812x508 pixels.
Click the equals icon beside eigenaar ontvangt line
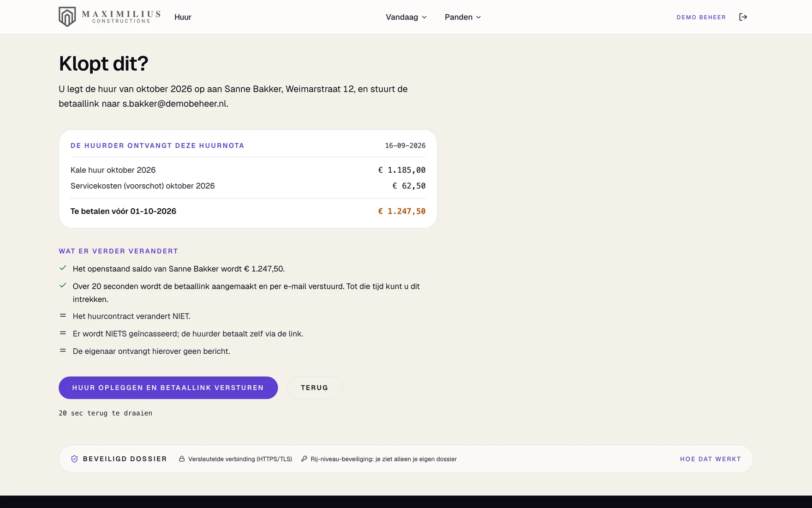pyautogui.click(x=63, y=351)
